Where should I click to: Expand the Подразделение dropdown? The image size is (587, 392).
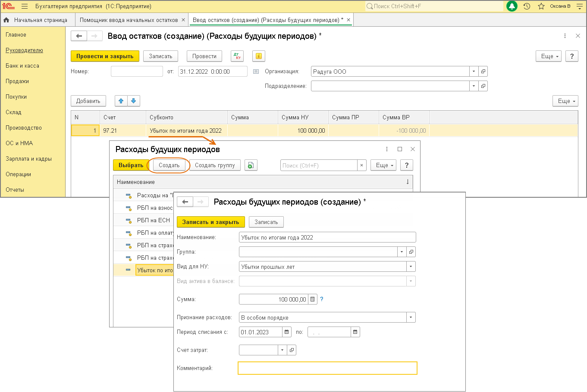click(x=474, y=86)
